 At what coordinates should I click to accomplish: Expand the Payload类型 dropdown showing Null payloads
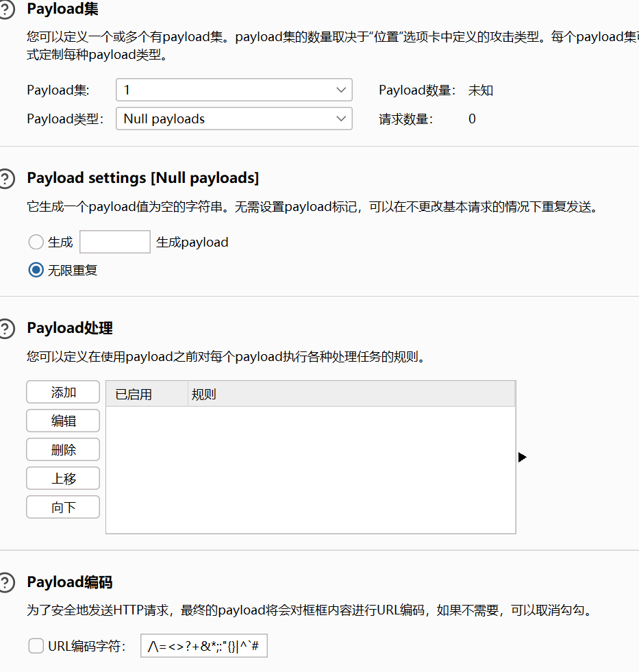click(234, 119)
